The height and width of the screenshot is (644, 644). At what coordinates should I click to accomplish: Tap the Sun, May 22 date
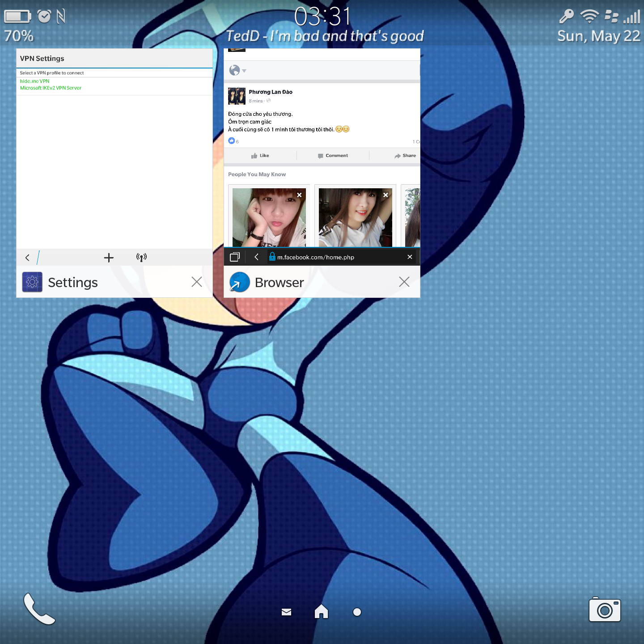tap(599, 36)
